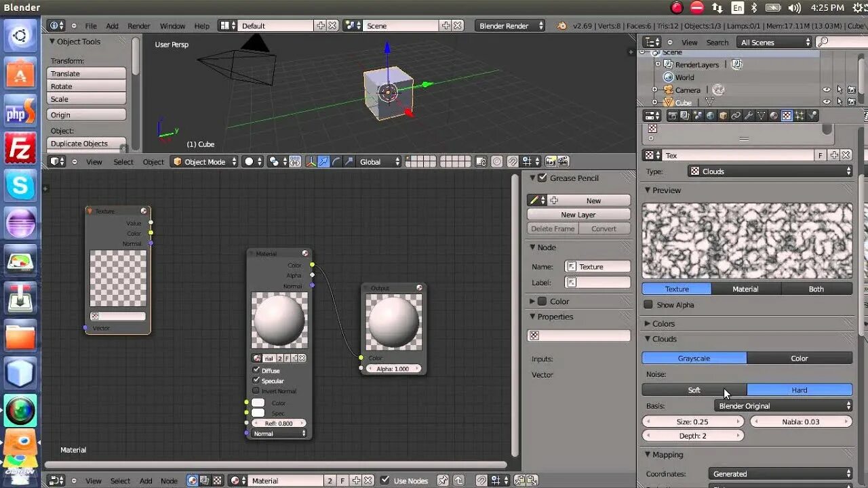Open the Add menu in 3D viewport header
This screenshot has height=488, width=868.
point(112,26)
